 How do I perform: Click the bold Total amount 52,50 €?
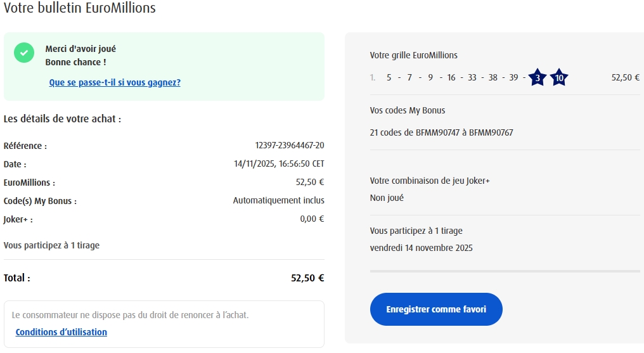point(307,278)
